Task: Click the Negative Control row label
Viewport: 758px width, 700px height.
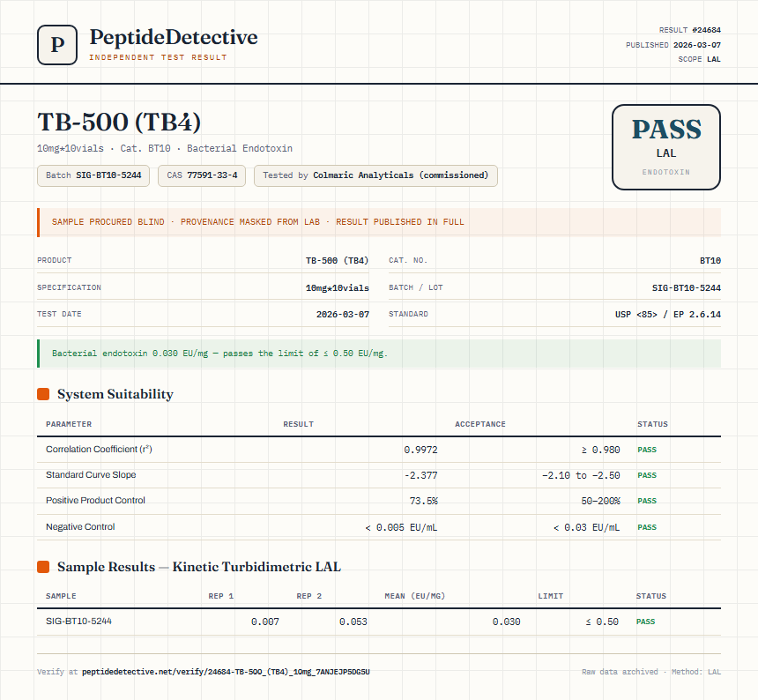Action: 80,527
